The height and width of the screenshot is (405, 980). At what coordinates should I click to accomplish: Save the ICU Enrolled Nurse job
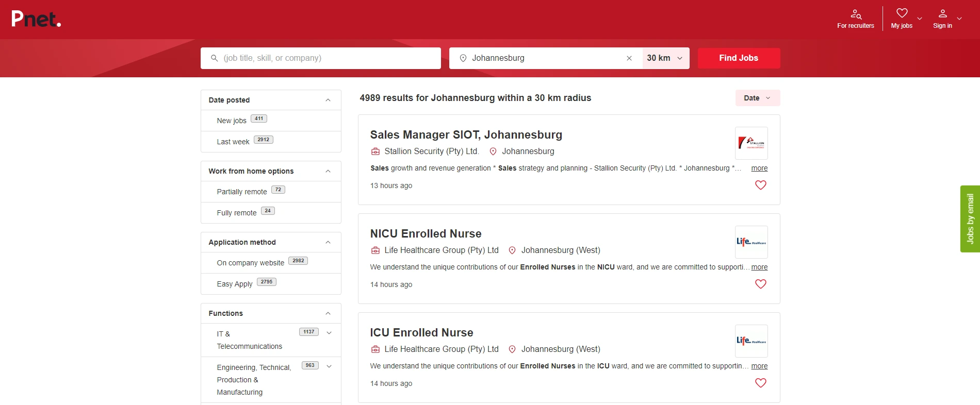click(761, 383)
